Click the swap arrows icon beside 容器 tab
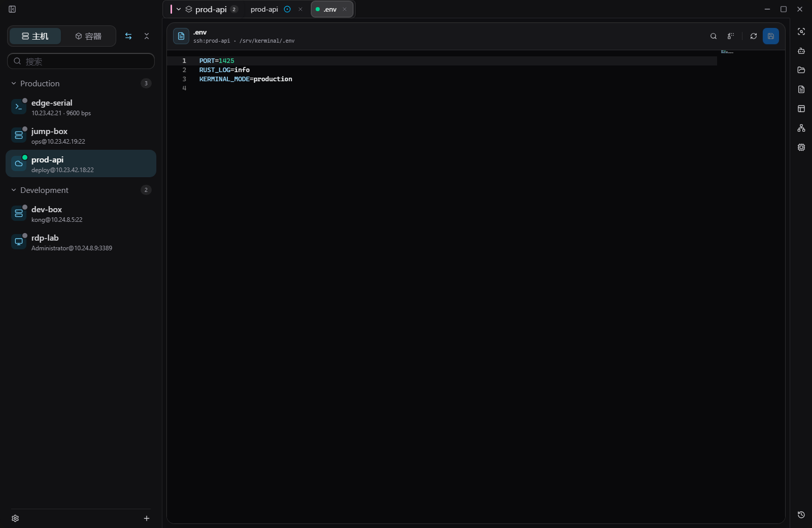The height and width of the screenshot is (528, 812). click(x=128, y=36)
